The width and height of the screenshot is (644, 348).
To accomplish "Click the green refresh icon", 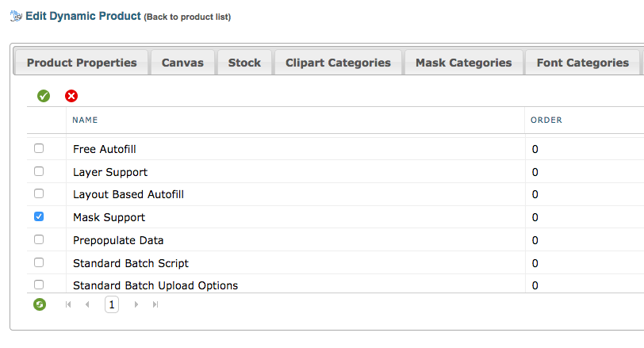I will [x=39, y=304].
